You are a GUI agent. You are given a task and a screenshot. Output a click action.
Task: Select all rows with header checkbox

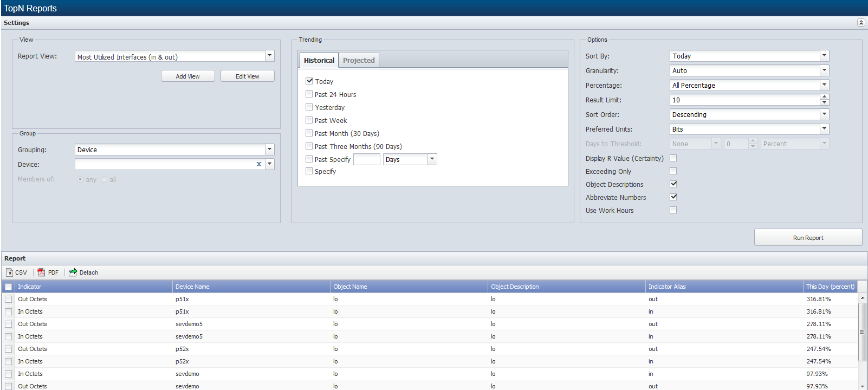[x=9, y=287]
